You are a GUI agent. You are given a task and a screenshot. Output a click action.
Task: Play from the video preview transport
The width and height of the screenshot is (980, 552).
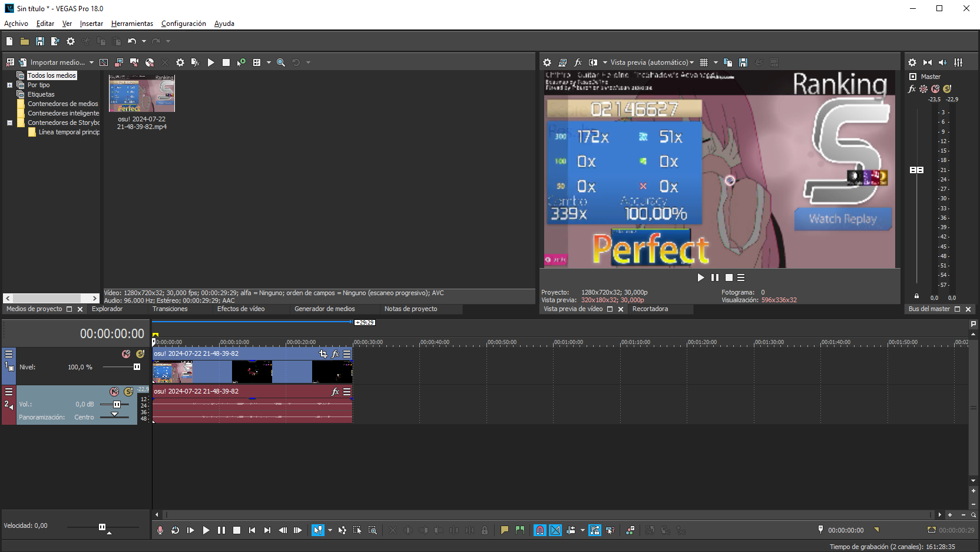[701, 277]
